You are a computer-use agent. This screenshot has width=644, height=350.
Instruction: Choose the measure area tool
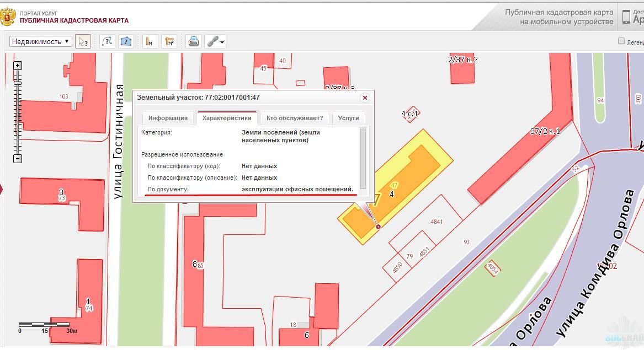[169, 41]
